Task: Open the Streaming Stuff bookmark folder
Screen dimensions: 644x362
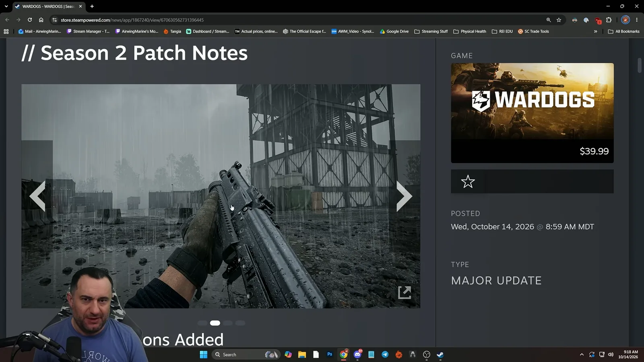Action: (431, 31)
